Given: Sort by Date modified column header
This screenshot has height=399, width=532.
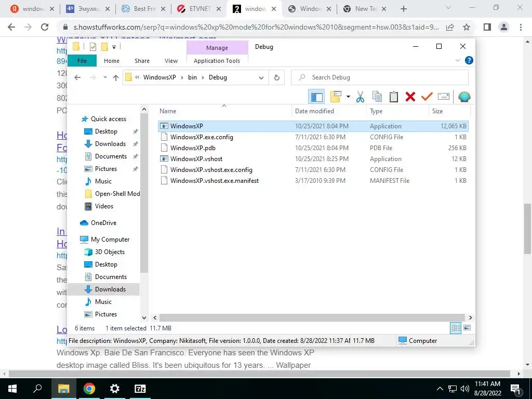Looking at the screenshot, I should coord(329,111).
